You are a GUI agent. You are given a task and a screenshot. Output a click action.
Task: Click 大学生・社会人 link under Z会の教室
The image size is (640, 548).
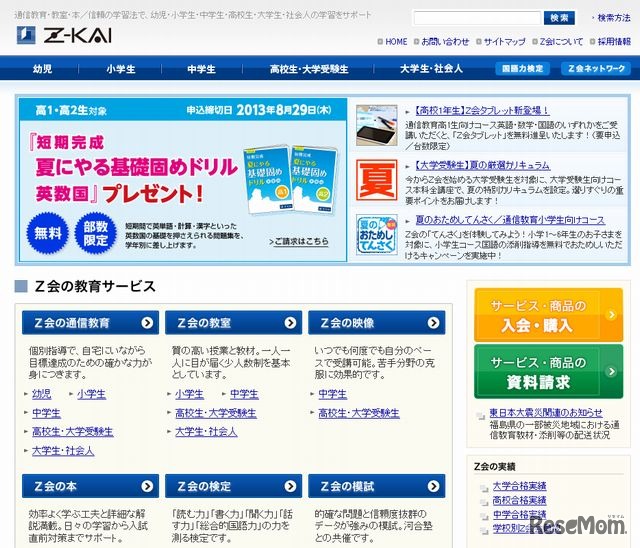207,432
